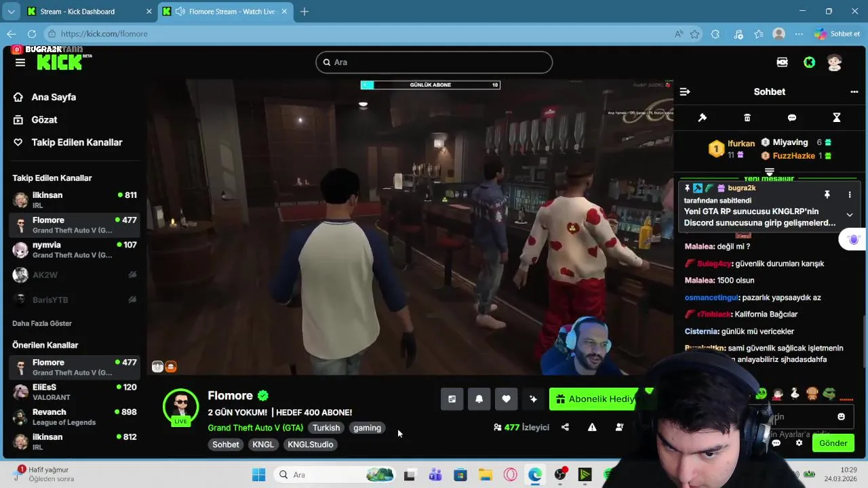Viewport: 868px width, 488px height.
Task: Add page to favorites with star icon
Action: [695, 34]
